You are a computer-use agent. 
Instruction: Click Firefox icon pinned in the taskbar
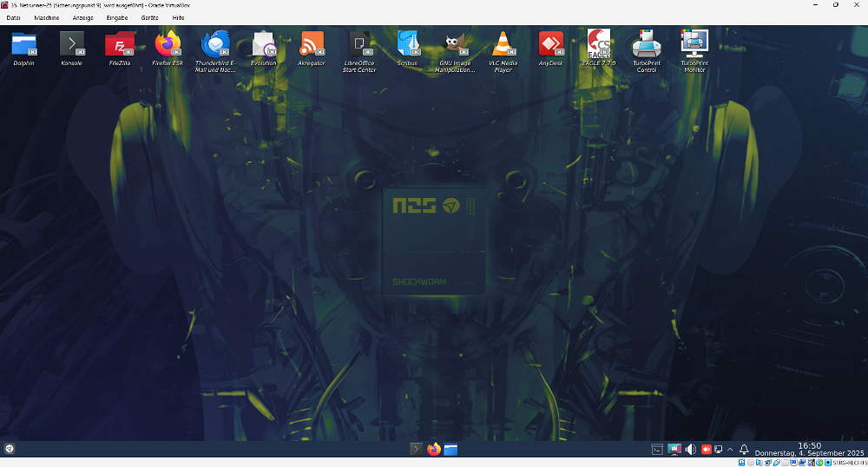434,449
